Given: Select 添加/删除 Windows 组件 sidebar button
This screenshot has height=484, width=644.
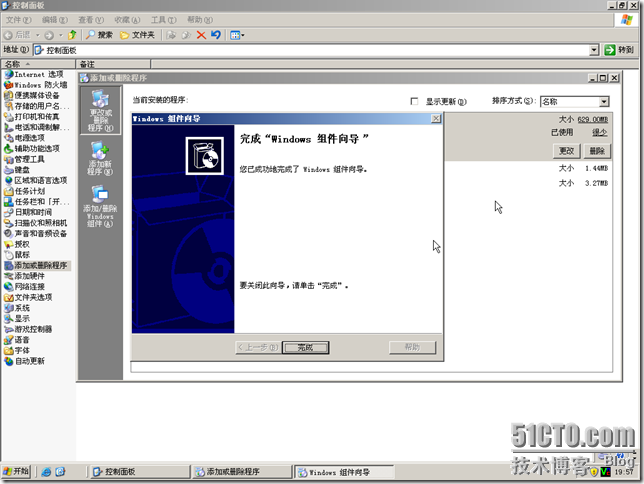Looking at the screenshot, I should (100, 206).
